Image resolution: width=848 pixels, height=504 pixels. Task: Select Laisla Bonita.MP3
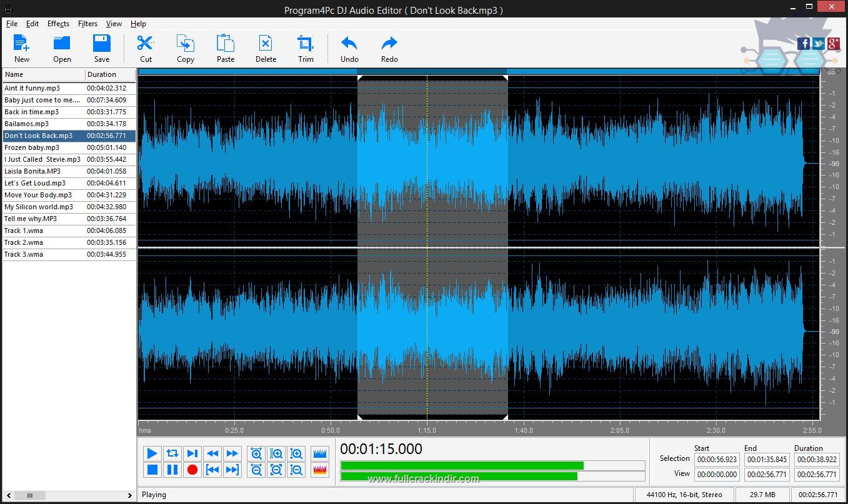(x=69, y=171)
